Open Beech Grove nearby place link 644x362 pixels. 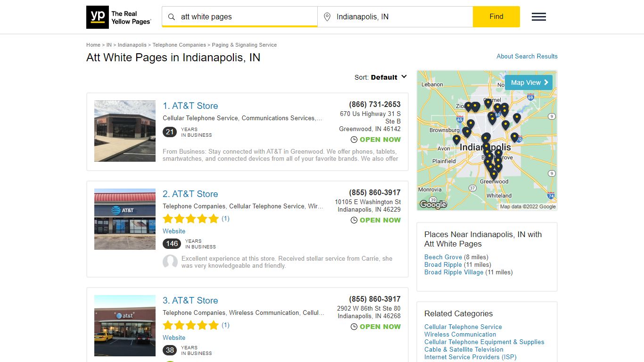(443, 257)
